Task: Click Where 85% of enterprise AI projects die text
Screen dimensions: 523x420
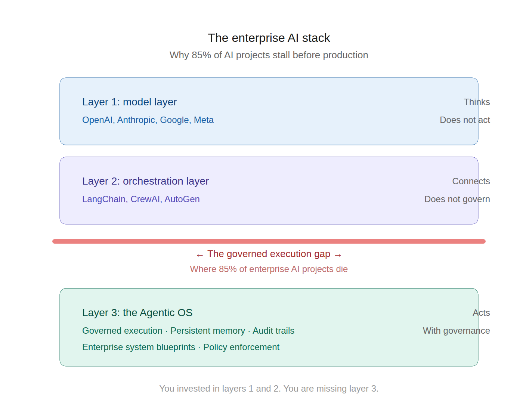Action: pos(269,269)
